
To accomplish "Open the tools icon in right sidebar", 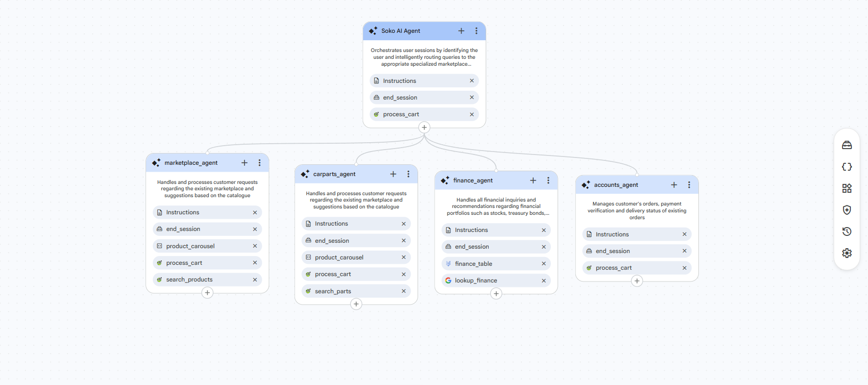I will [847, 145].
